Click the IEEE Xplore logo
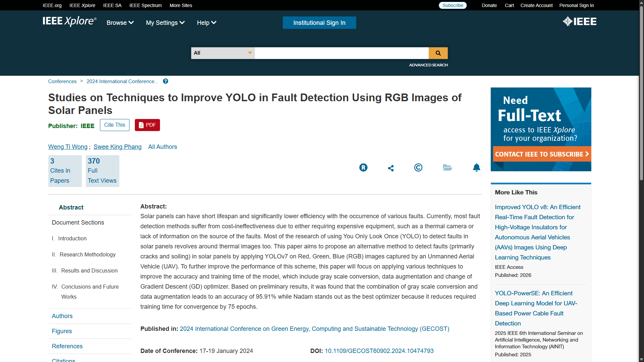Image resolution: width=644 pixels, height=362 pixels. (69, 21)
